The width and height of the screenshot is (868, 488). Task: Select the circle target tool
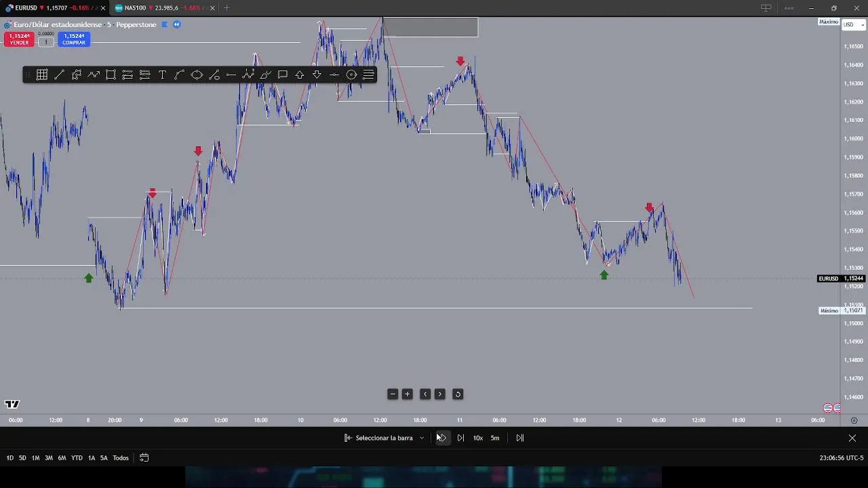click(351, 75)
